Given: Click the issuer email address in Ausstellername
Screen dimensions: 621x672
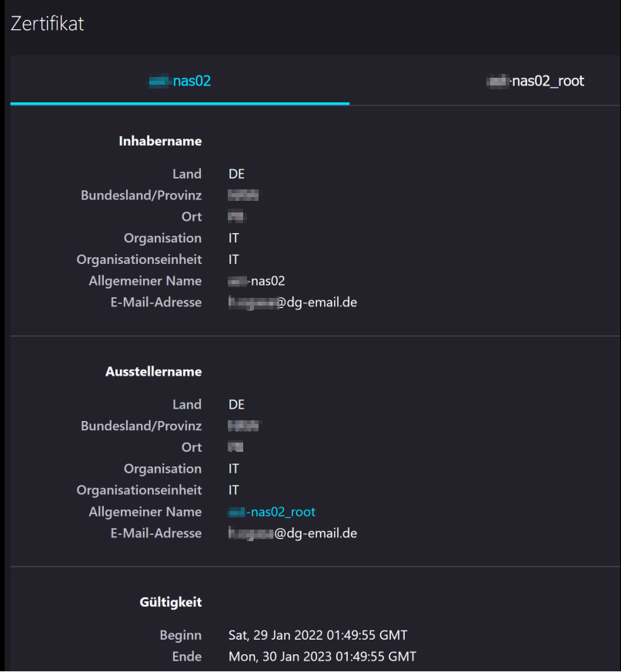Looking at the screenshot, I should pos(292,533).
